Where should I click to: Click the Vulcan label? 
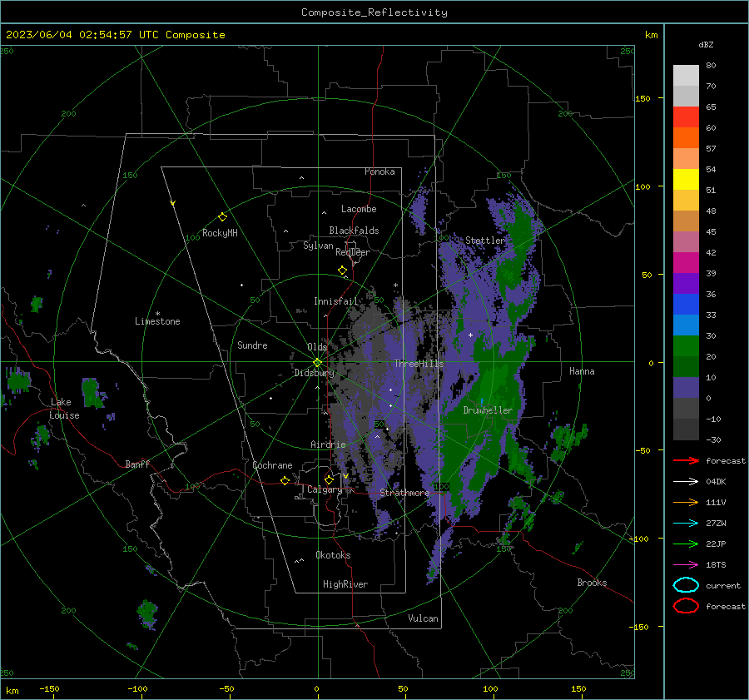pyautogui.click(x=423, y=618)
